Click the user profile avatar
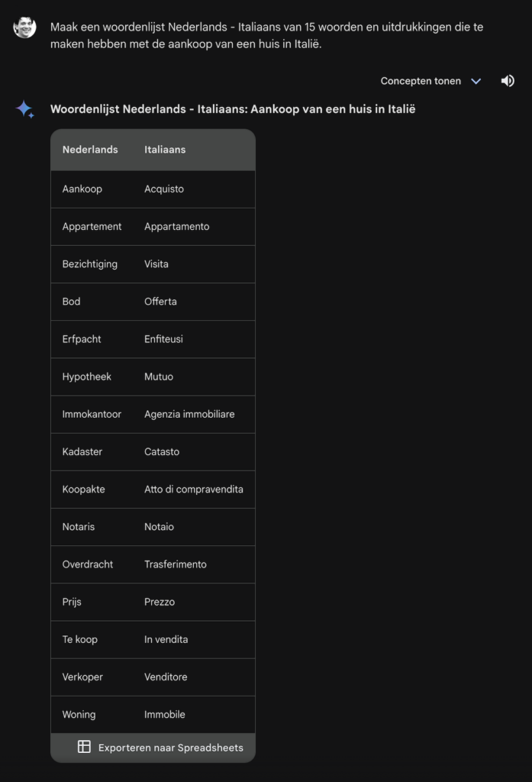This screenshot has width=532, height=782. 25,27
